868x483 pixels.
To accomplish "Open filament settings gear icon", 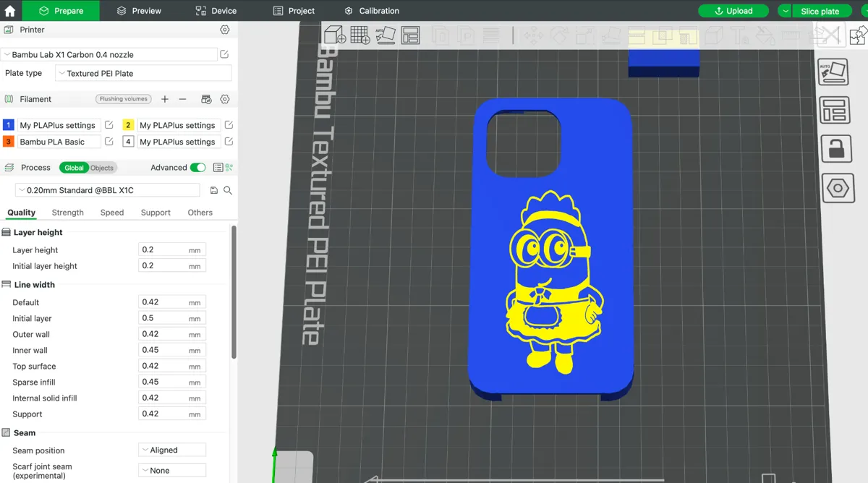I will pos(225,99).
